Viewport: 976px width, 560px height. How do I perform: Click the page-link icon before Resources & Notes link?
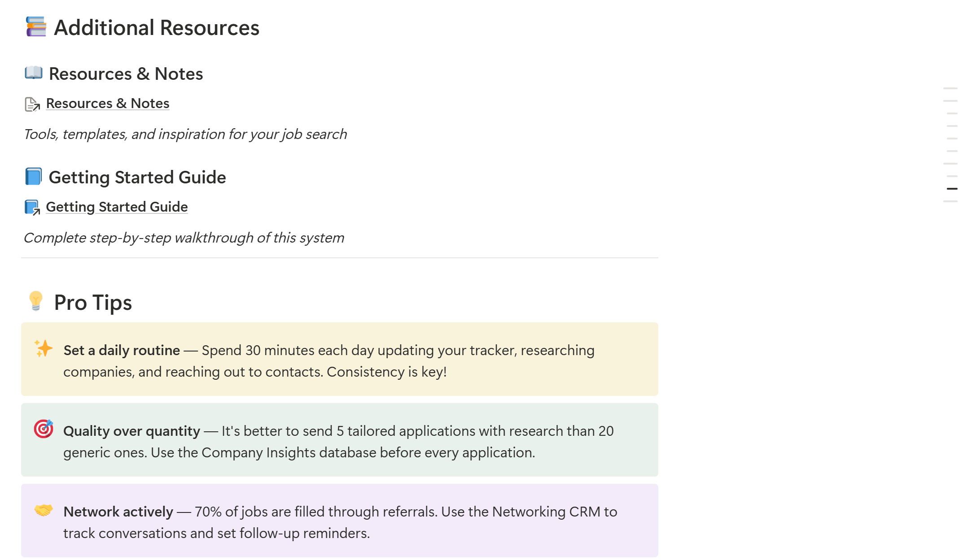pyautogui.click(x=32, y=104)
